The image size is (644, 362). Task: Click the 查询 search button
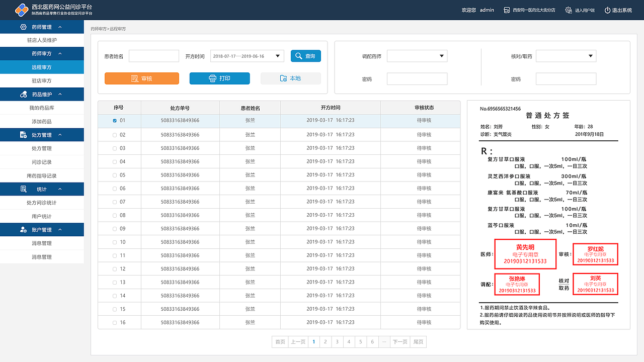click(306, 56)
